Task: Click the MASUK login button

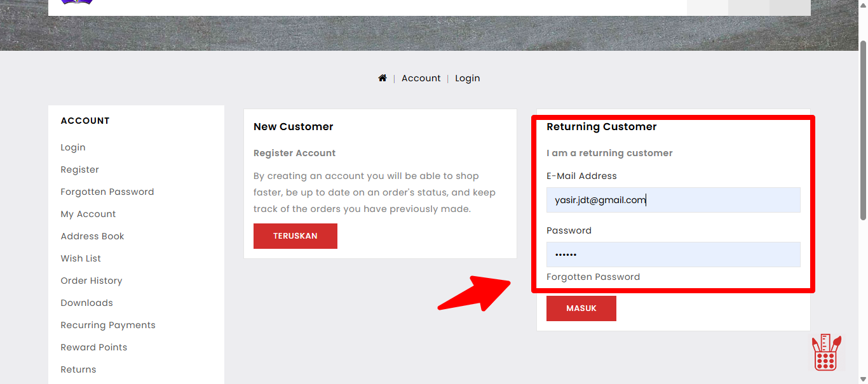Action: tap(581, 308)
